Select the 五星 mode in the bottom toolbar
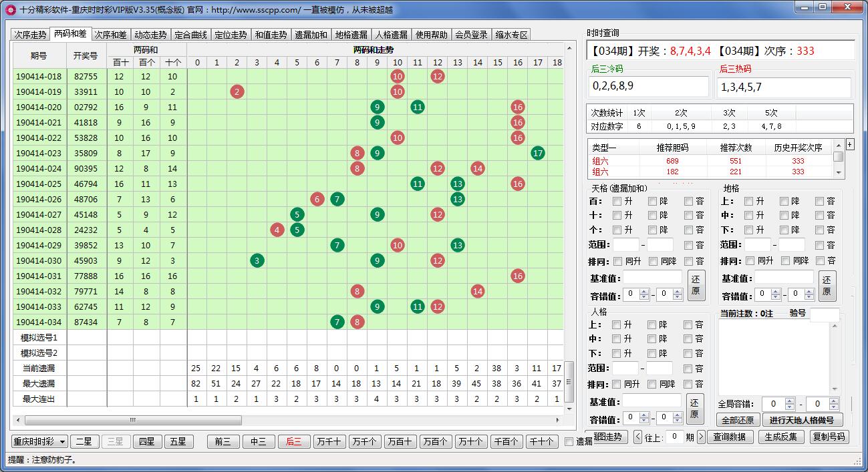Screen dimensions: 868x472 tap(178, 441)
